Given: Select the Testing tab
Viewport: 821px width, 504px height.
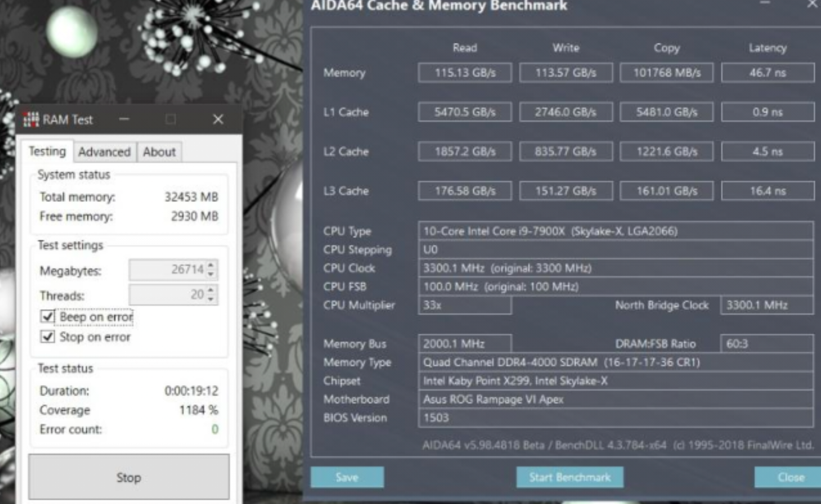Looking at the screenshot, I should 47,151.
